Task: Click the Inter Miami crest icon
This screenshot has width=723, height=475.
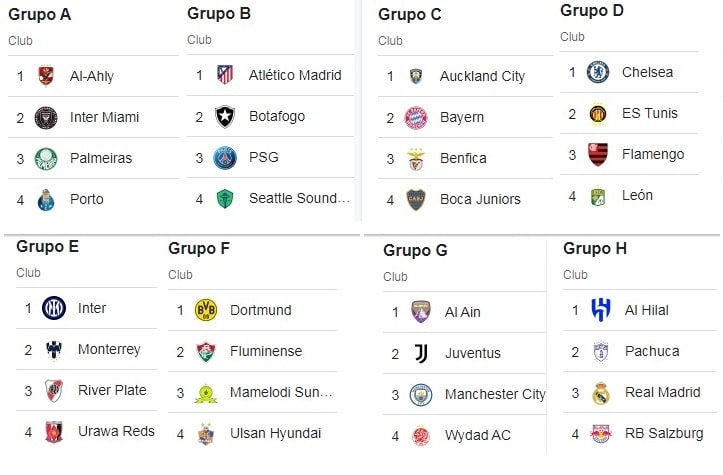Action: click(x=46, y=118)
